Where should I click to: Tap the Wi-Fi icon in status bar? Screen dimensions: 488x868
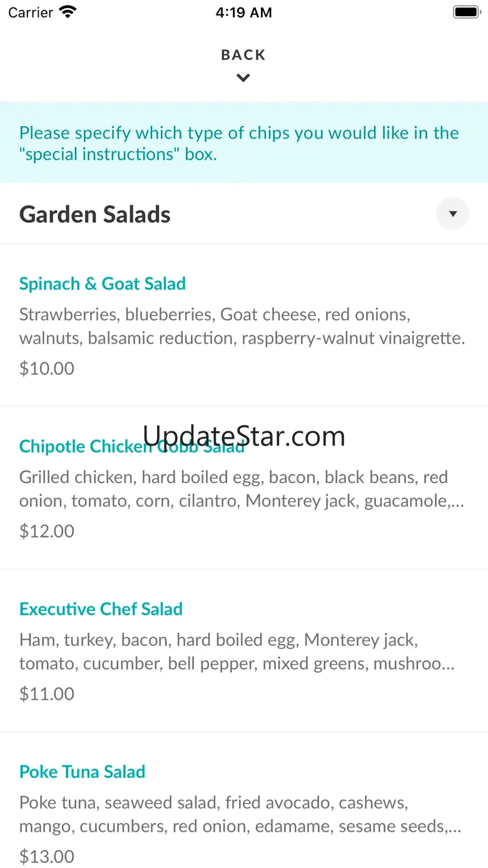point(68,12)
